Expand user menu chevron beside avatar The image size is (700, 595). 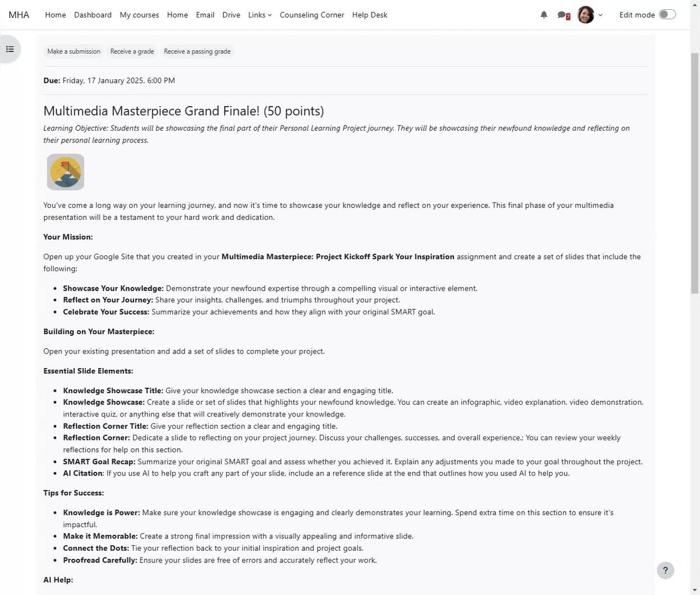(x=600, y=15)
